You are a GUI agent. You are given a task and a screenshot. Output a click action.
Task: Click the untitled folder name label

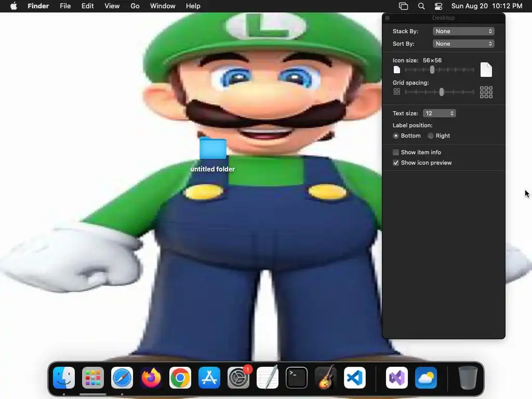pos(212,169)
